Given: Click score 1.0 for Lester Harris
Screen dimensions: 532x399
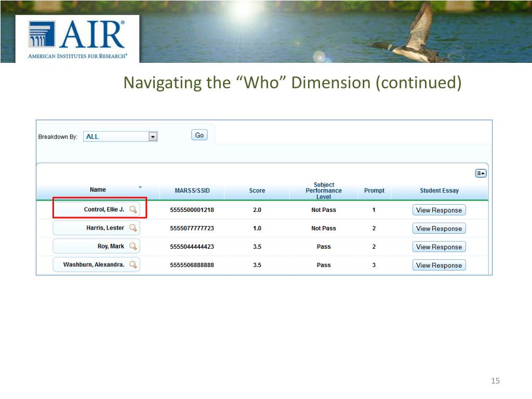Looking at the screenshot, I should point(257,228).
